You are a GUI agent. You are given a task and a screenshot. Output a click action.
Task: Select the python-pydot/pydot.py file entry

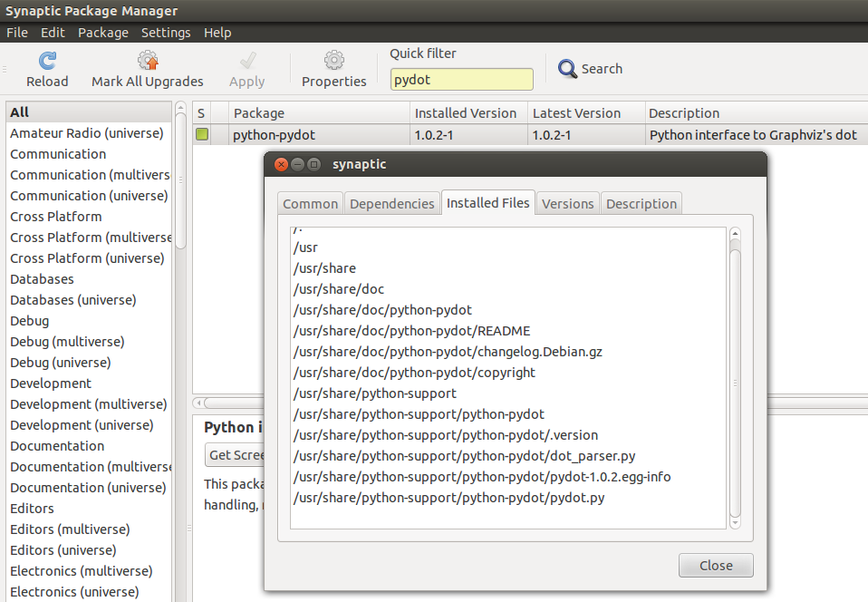point(448,498)
